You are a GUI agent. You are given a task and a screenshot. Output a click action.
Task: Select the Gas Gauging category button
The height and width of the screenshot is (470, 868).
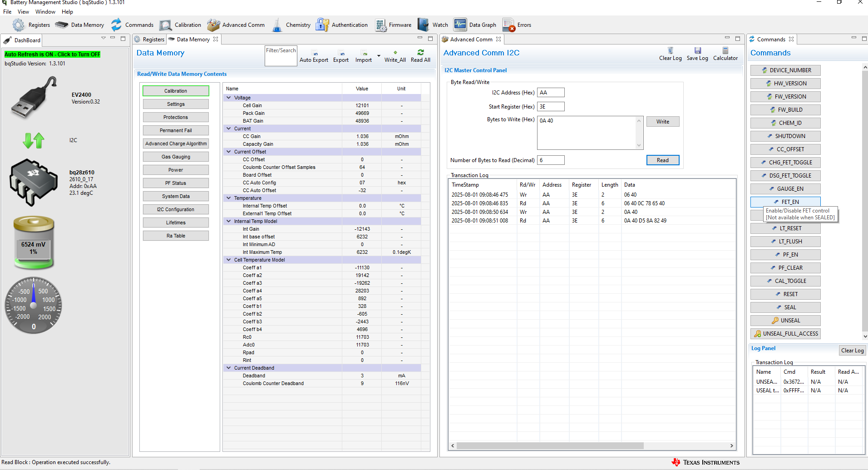click(x=176, y=157)
